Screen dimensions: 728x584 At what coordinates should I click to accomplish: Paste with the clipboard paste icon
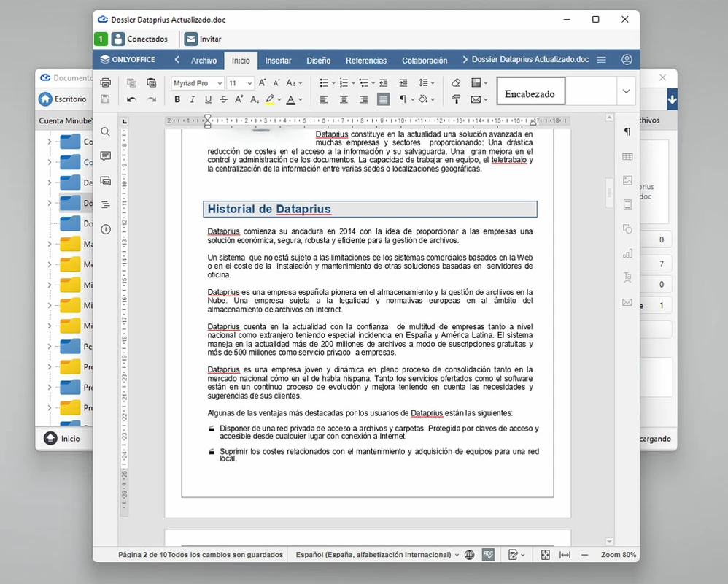[151, 82]
